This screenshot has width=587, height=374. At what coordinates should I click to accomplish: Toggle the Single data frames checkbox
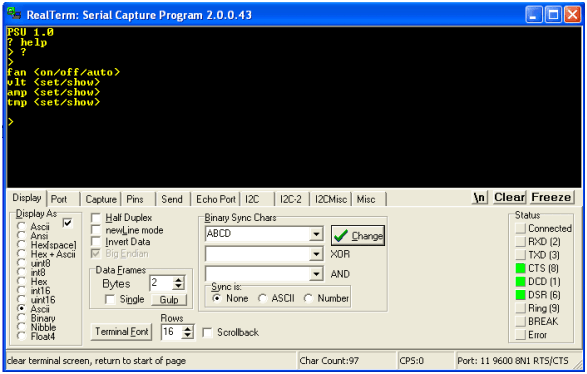coord(110,299)
